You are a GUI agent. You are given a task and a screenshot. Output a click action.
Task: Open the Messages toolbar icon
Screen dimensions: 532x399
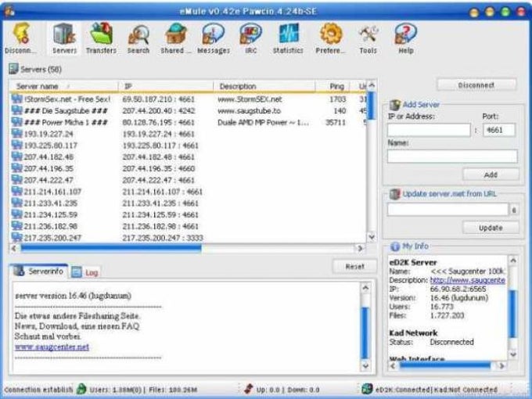(214, 34)
